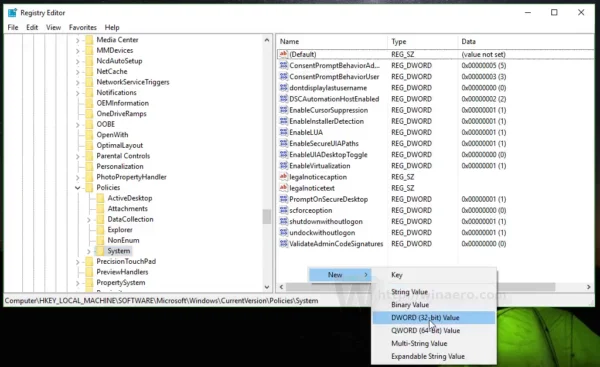
Task: Click the shutdownwithoutlogon value icon
Action: [284, 221]
